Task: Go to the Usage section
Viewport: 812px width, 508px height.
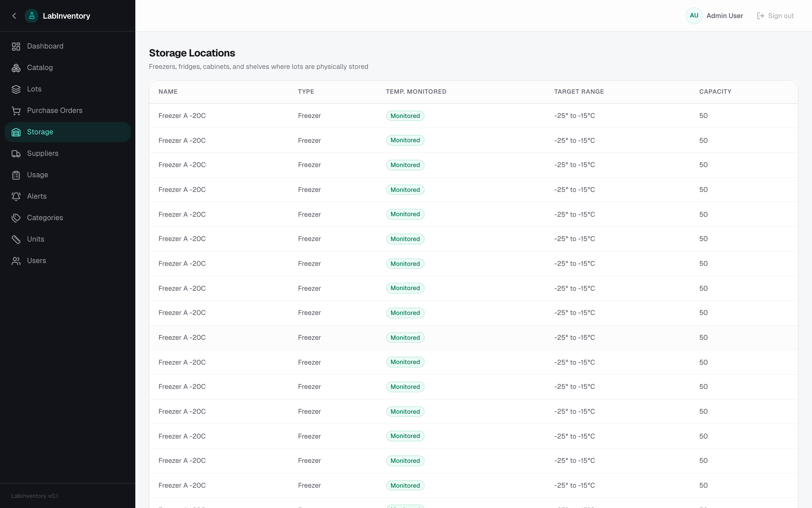Action: (x=67, y=175)
